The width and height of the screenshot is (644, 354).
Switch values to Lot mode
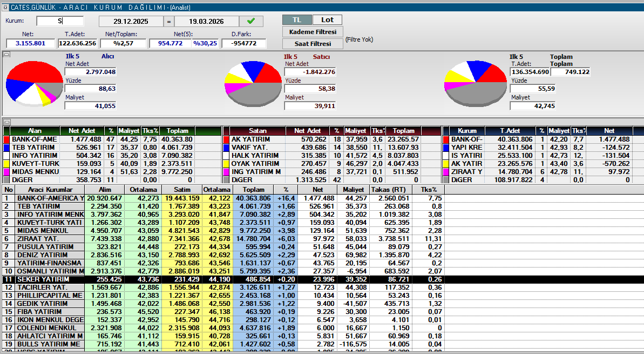coord(327,20)
